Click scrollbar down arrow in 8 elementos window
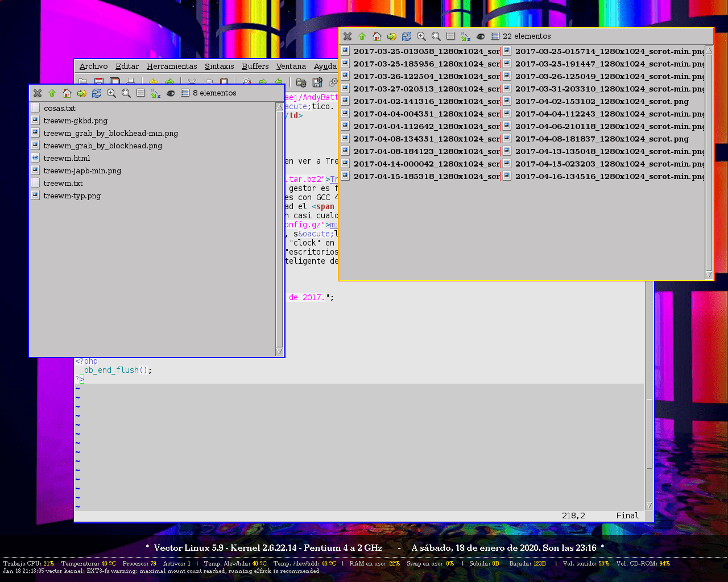 point(279,351)
